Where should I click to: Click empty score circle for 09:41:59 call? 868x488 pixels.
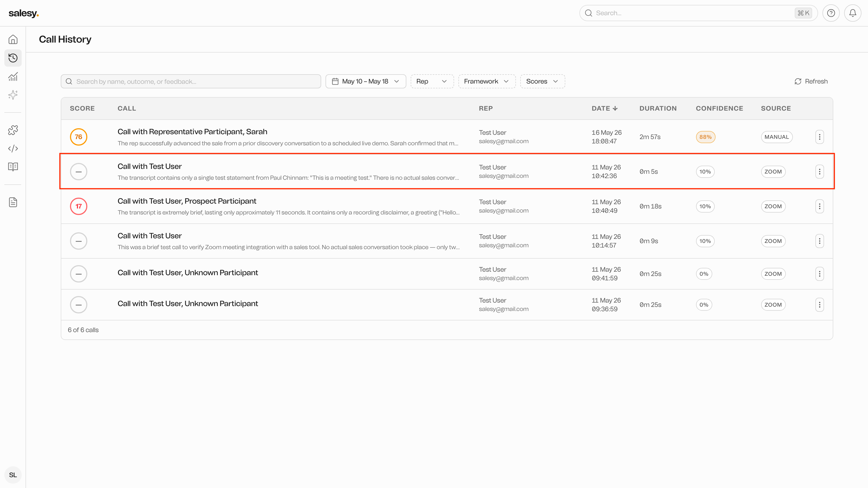(x=78, y=274)
